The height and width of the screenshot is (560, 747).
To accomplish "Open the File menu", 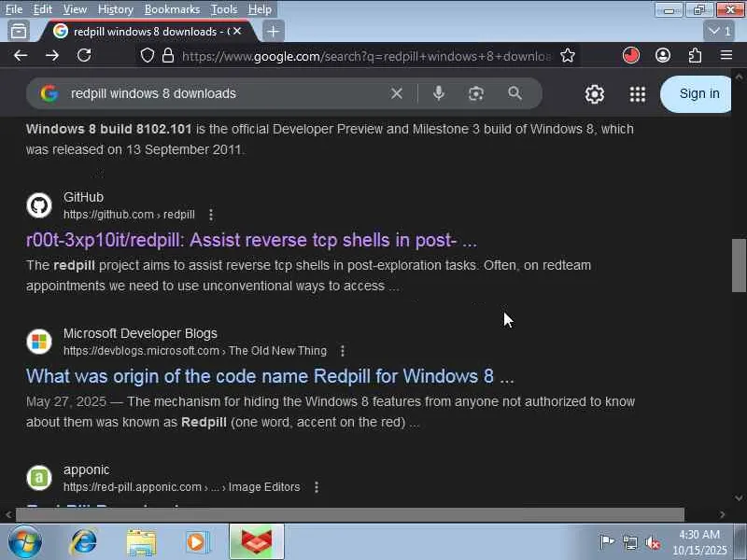I will click(x=14, y=9).
